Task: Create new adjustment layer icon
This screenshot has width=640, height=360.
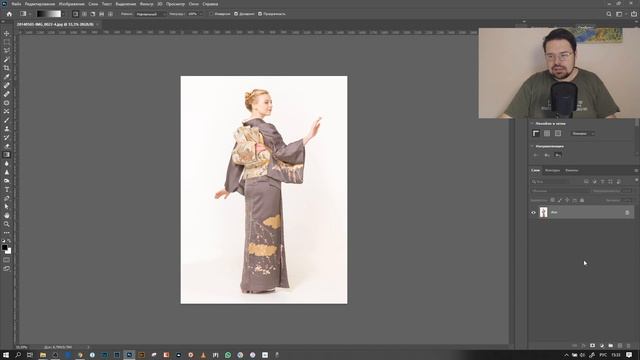Action: (602, 346)
